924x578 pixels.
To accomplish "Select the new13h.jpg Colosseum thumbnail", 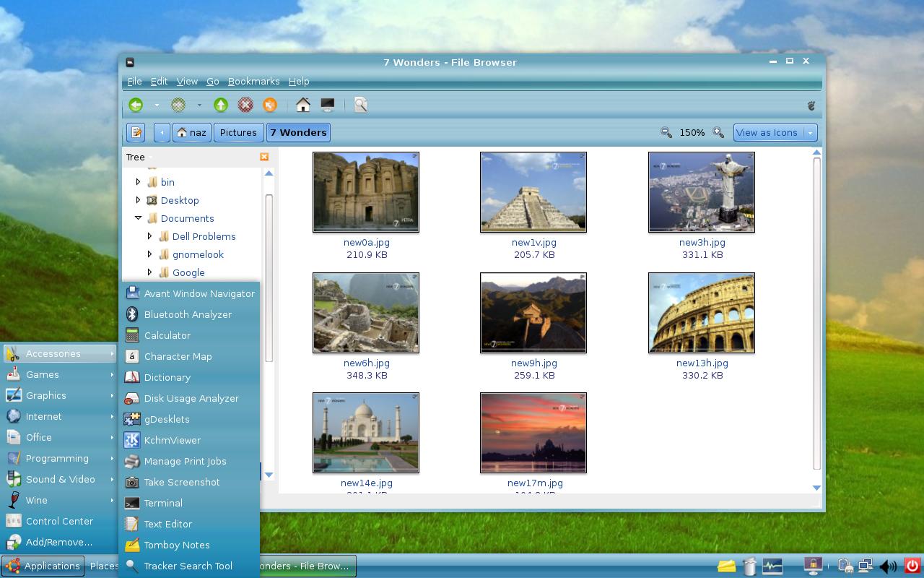I will coord(702,313).
